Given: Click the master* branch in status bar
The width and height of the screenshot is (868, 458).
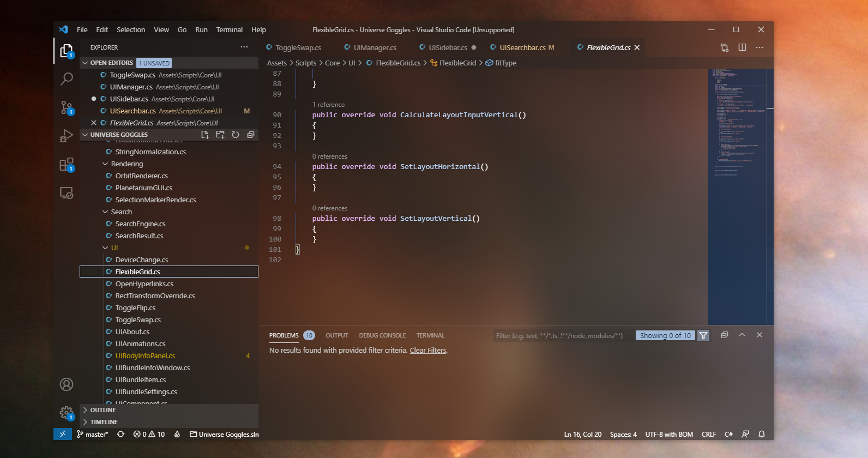Looking at the screenshot, I should point(92,435).
